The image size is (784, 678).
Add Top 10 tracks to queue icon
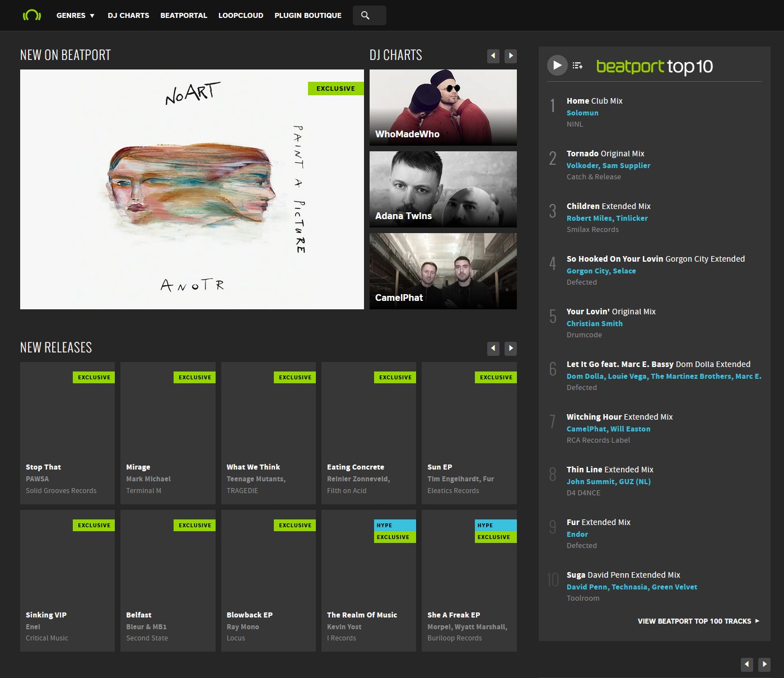pos(578,66)
